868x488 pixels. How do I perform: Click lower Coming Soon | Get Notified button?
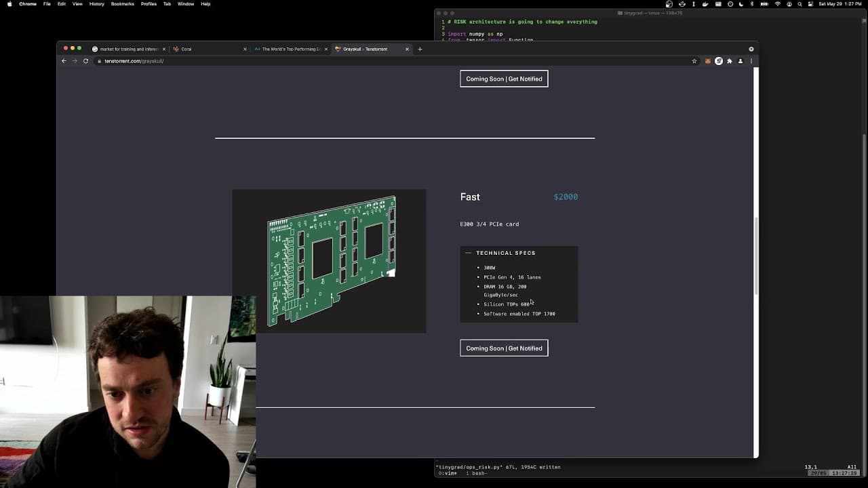point(504,348)
